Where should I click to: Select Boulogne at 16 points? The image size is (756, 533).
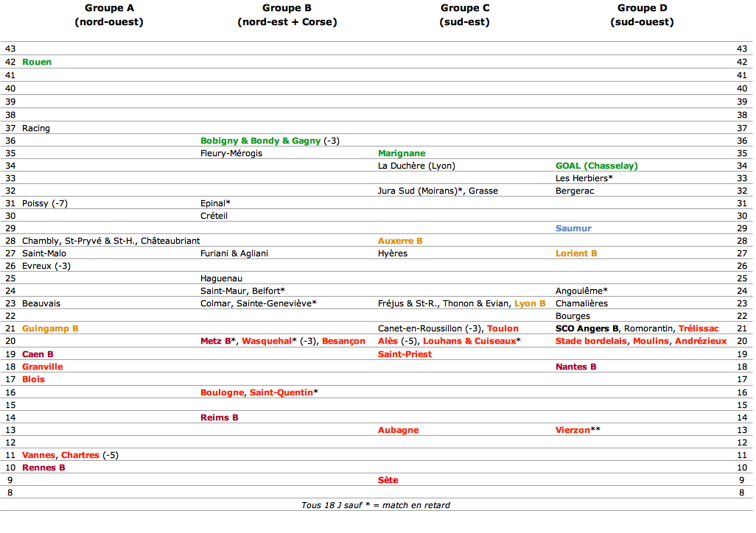[222, 392]
